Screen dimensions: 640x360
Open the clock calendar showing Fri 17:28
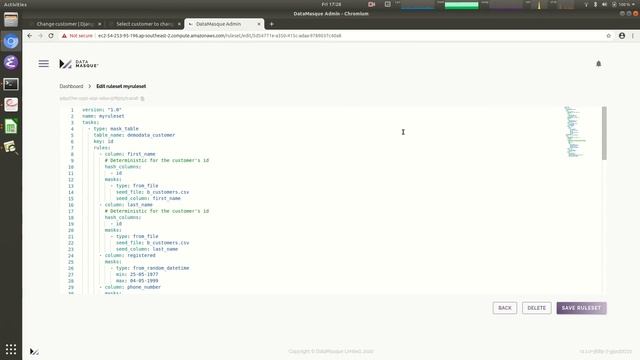(331, 4)
